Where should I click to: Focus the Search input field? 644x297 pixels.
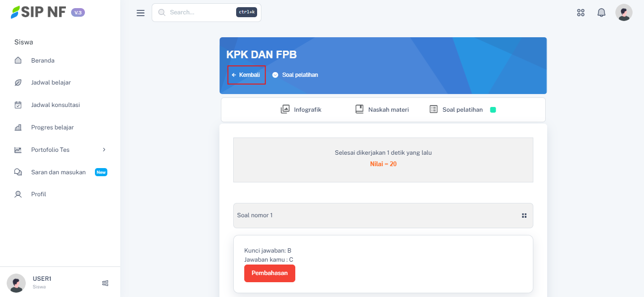click(200, 12)
